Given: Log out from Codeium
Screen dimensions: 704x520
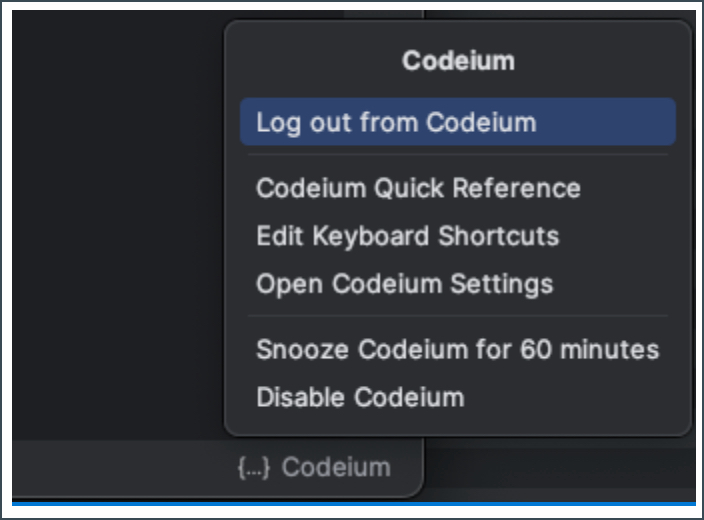Looking at the screenshot, I should [x=396, y=123].
